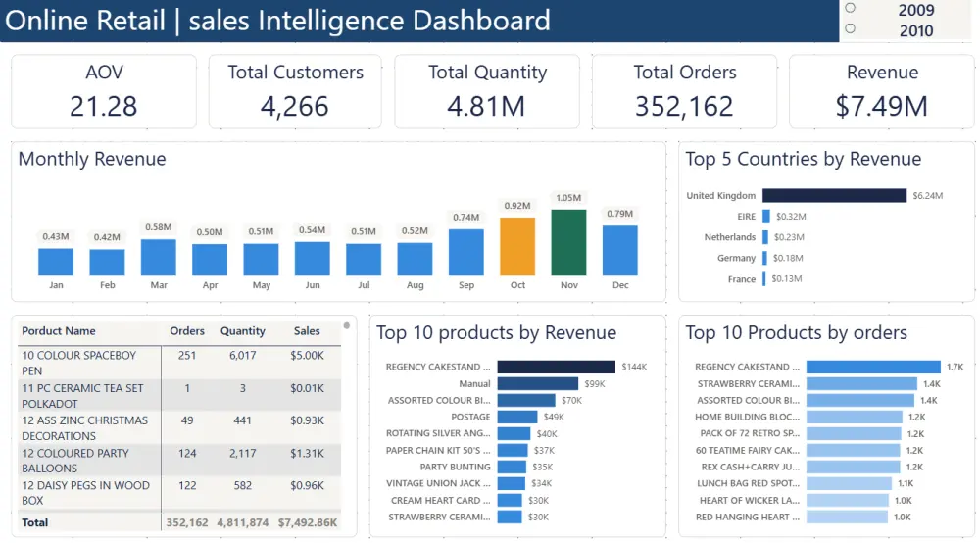Image resolution: width=980 pixels, height=543 pixels.
Task: Click the 1.7K Regency Cakestand orders bar
Action: (x=873, y=367)
